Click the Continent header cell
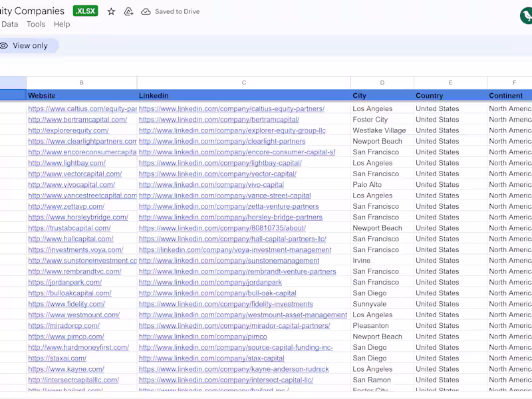 click(x=509, y=96)
